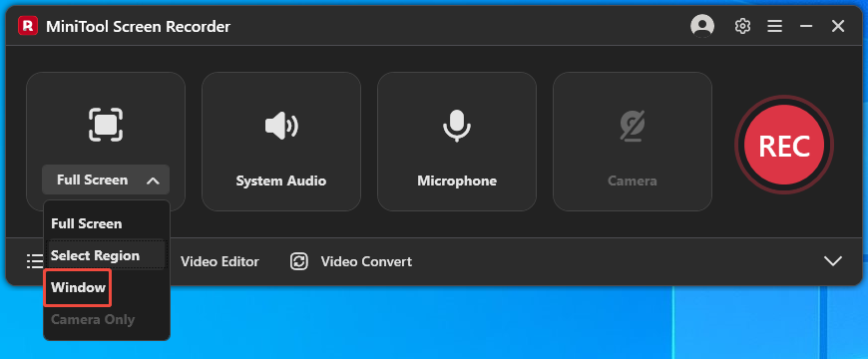Click the MiniTool Screen Recorder logo icon
The height and width of the screenshot is (359, 868).
coord(28,26)
